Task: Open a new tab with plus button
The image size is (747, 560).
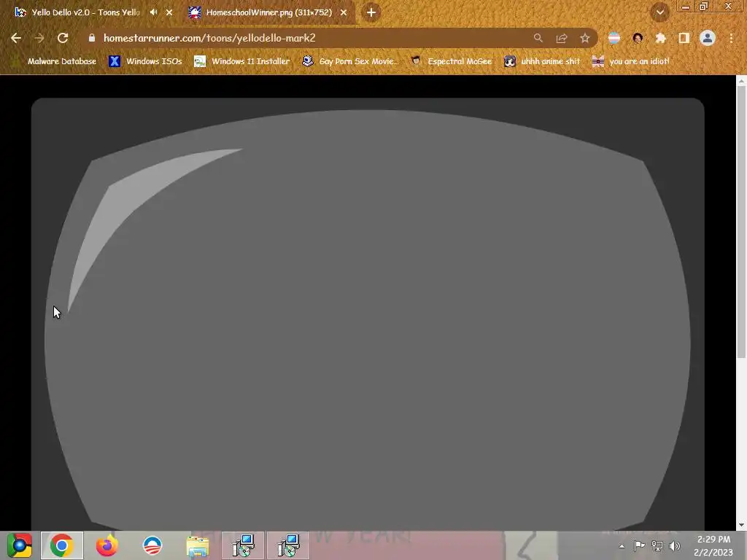Action: [371, 12]
